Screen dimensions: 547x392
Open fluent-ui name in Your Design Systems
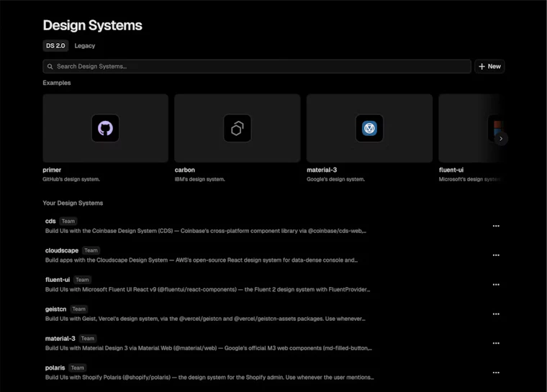pos(58,280)
